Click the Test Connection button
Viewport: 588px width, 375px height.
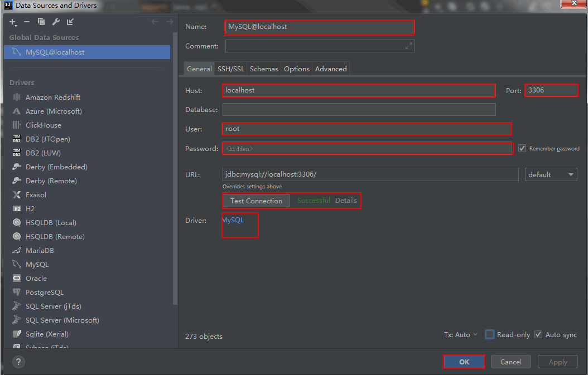[257, 201]
